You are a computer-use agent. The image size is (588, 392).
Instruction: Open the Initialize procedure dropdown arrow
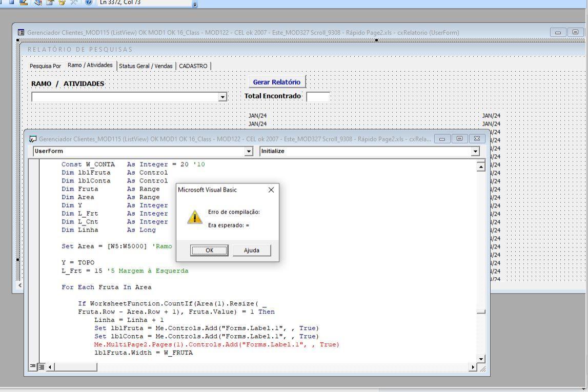coord(475,151)
